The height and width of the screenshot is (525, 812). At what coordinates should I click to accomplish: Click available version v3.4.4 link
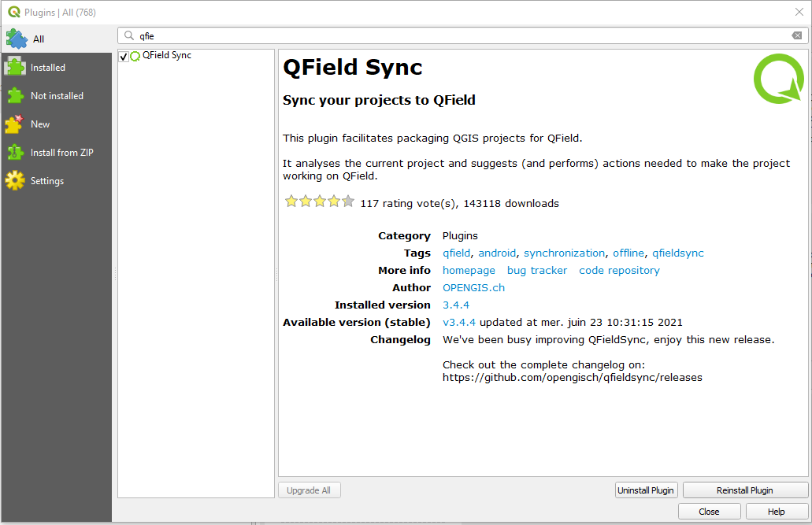(x=459, y=323)
